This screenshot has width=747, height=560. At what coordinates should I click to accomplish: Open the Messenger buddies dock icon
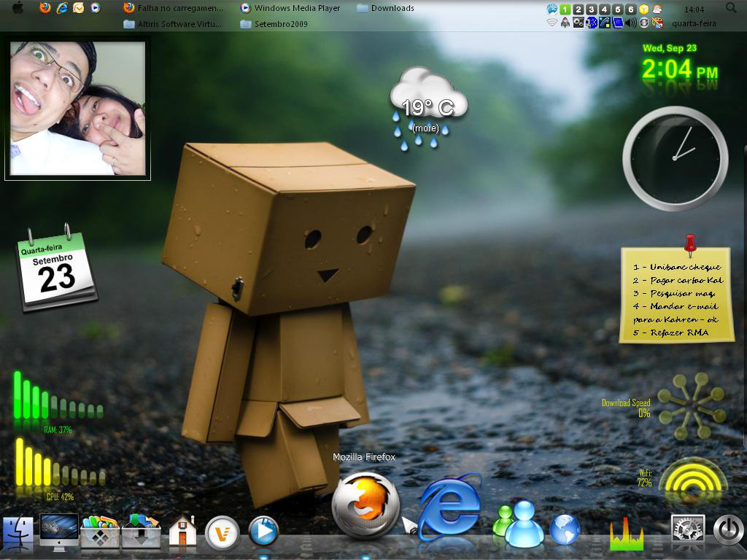tap(519, 523)
